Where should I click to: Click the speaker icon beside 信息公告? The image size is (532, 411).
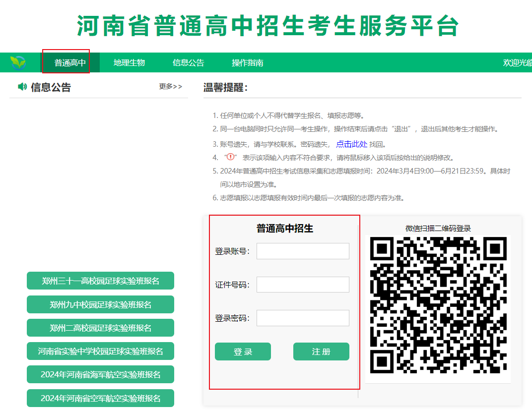click(22, 87)
